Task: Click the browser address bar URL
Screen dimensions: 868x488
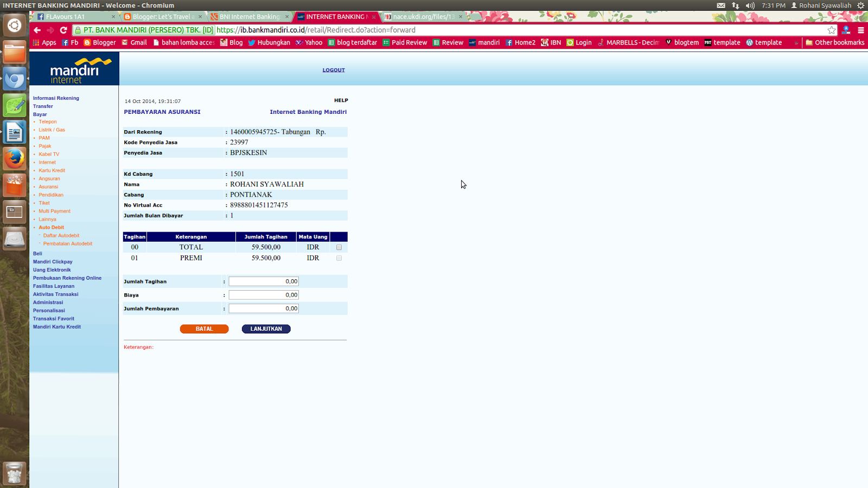Action: pos(316,30)
